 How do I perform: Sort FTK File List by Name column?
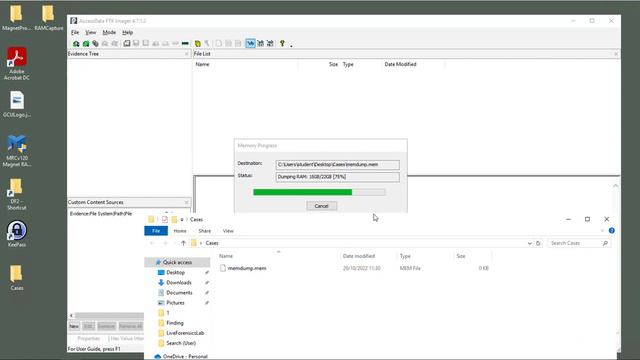click(x=202, y=64)
